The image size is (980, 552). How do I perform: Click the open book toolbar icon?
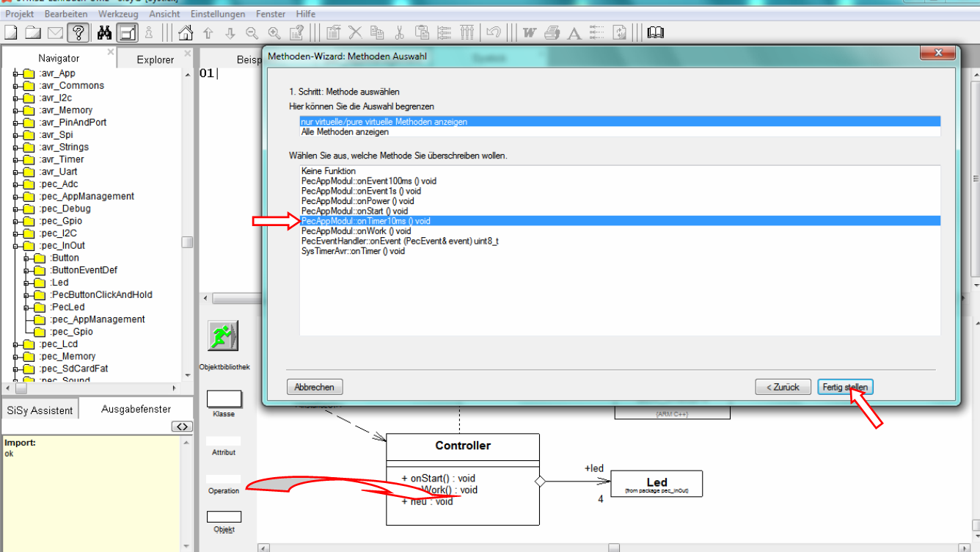click(655, 32)
